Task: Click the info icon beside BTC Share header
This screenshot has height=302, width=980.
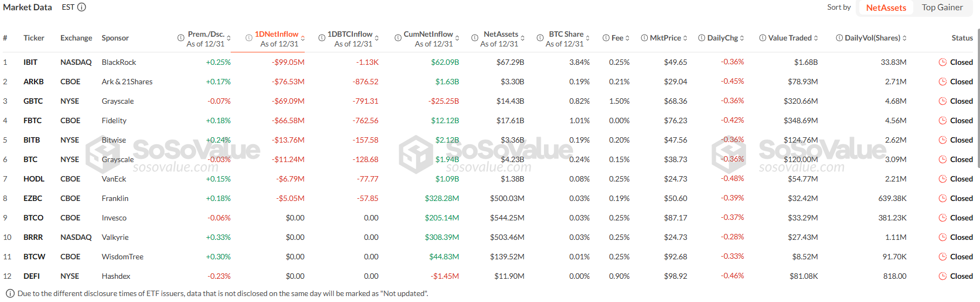Action: click(540, 38)
